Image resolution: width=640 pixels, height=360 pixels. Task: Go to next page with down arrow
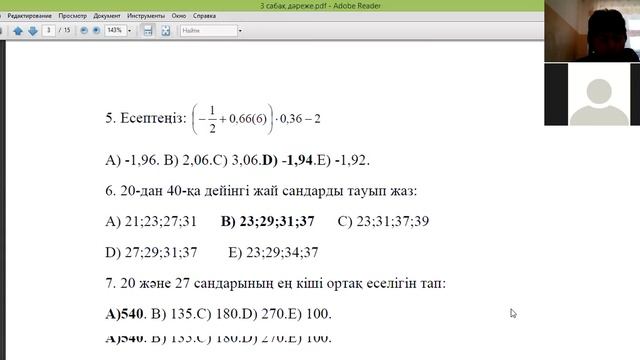[x=33, y=31]
